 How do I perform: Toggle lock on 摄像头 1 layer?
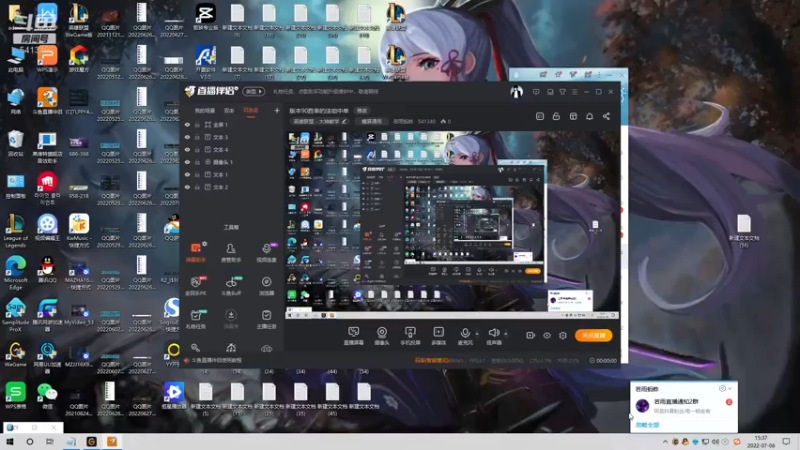coord(197,162)
